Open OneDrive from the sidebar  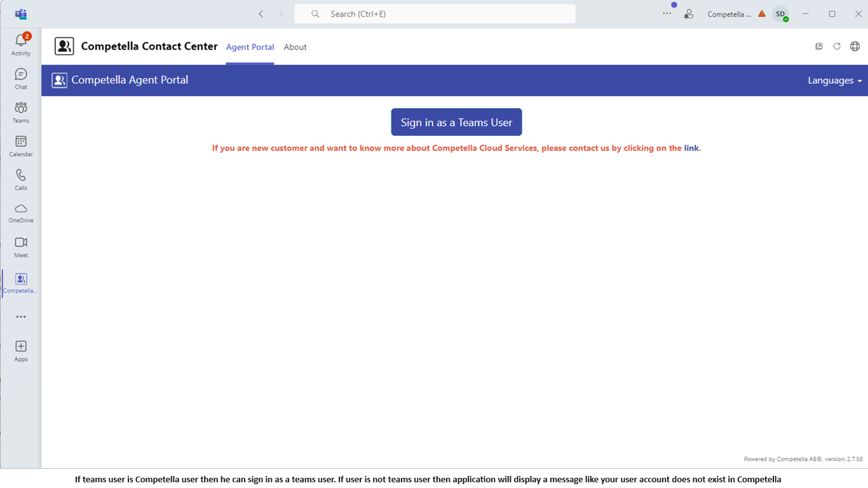click(21, 213)
